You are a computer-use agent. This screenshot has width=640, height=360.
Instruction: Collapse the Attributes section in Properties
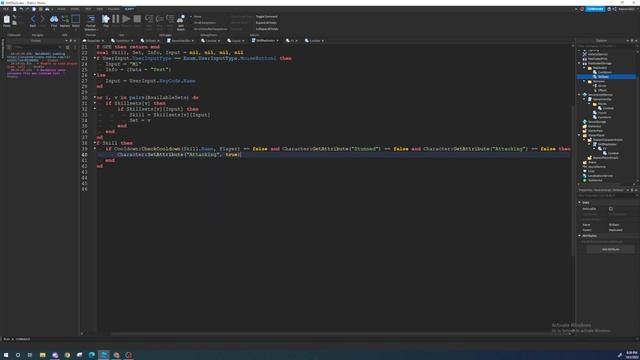580,236
